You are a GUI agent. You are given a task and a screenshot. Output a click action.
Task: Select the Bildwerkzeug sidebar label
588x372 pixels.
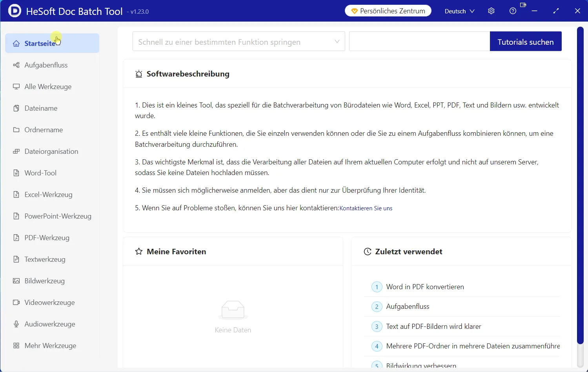[x=44, y=281]
